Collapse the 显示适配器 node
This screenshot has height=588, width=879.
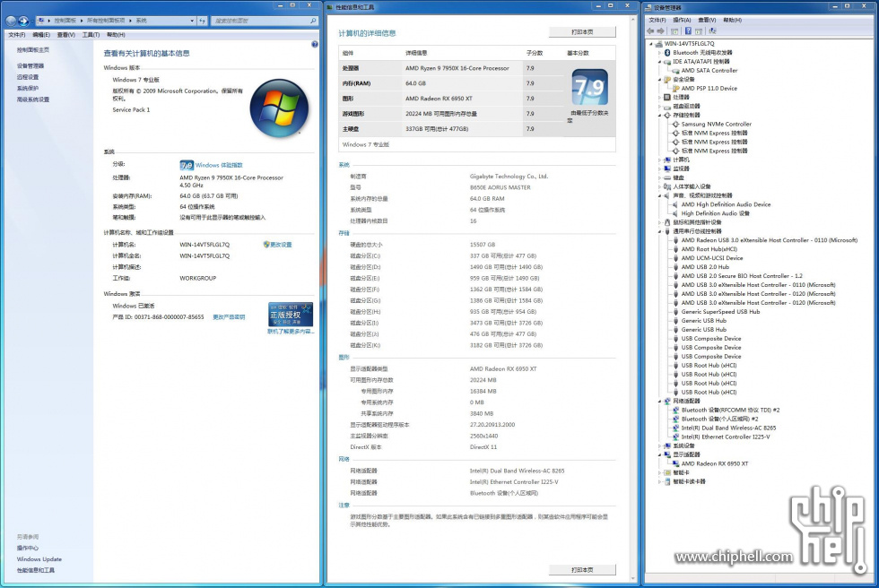660,455
